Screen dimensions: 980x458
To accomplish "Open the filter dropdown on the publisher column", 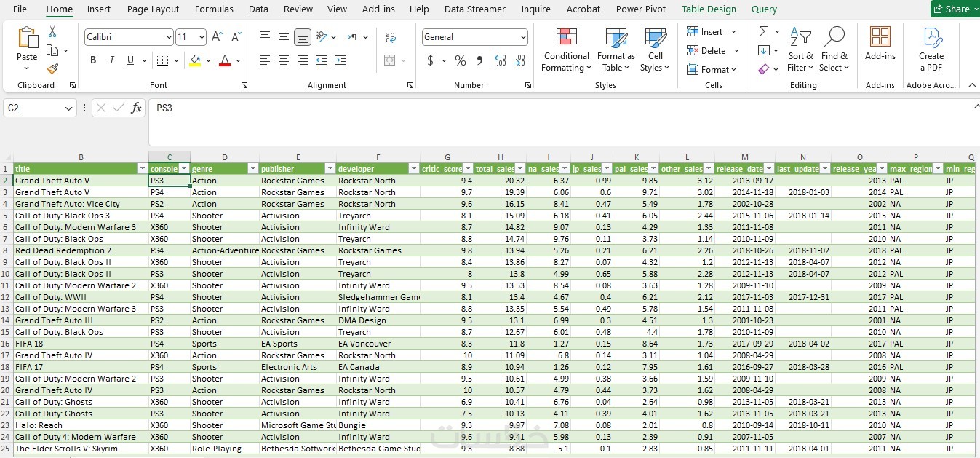I will click(x=330, y=168).
